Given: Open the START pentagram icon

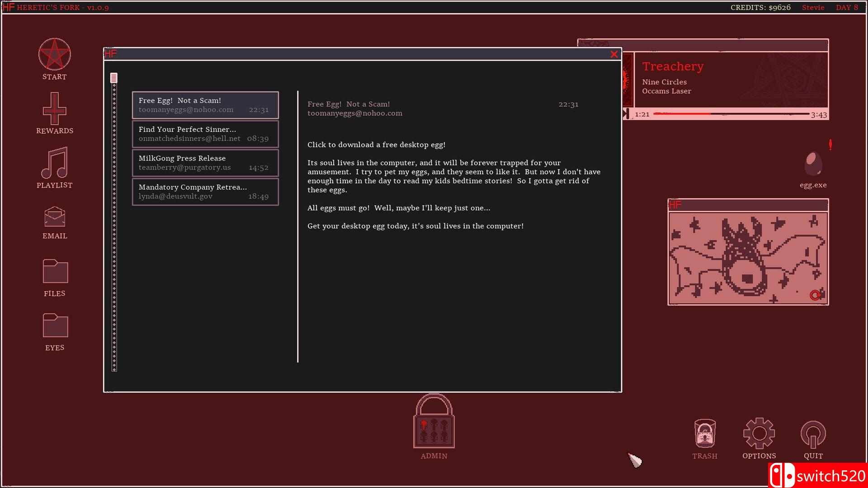Looking at the screenshot, I should click(54, 55).
